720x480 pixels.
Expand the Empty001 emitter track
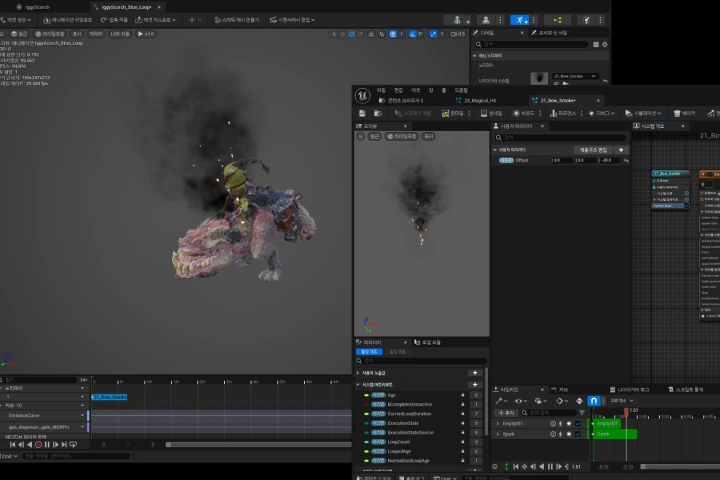click(498, 424)
